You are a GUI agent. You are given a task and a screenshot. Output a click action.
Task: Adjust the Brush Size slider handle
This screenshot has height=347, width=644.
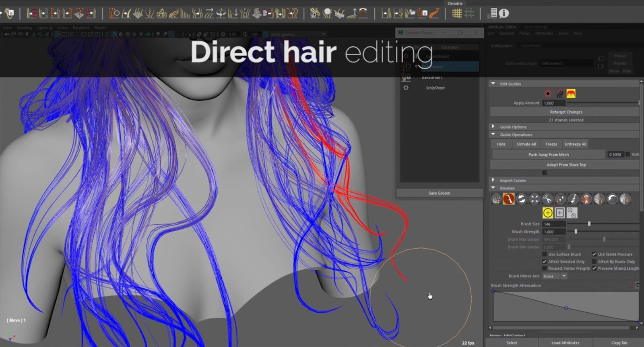tap(589, 224)
